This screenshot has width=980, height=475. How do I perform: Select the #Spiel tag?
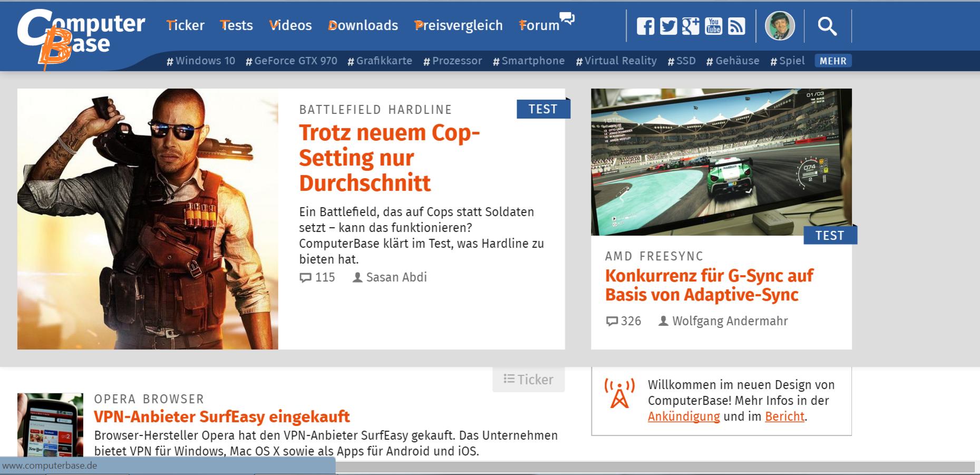(x=788, y=61)
